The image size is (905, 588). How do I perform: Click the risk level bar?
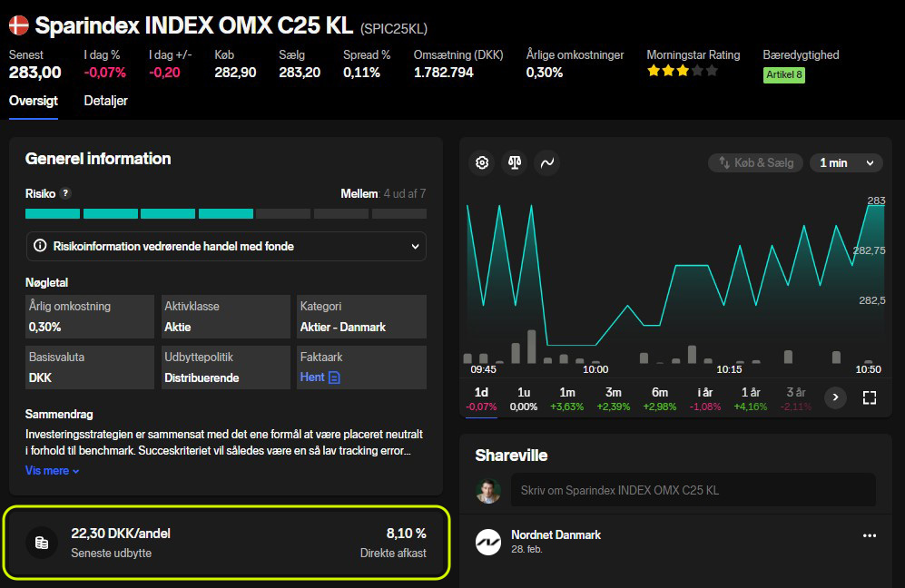click(x=226, y=214)
